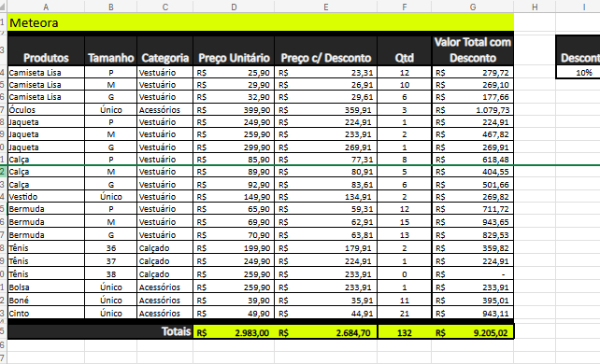600x364 pixels.
Task: Select grand total 9.205,02 cell
Action: coord(473,332)
